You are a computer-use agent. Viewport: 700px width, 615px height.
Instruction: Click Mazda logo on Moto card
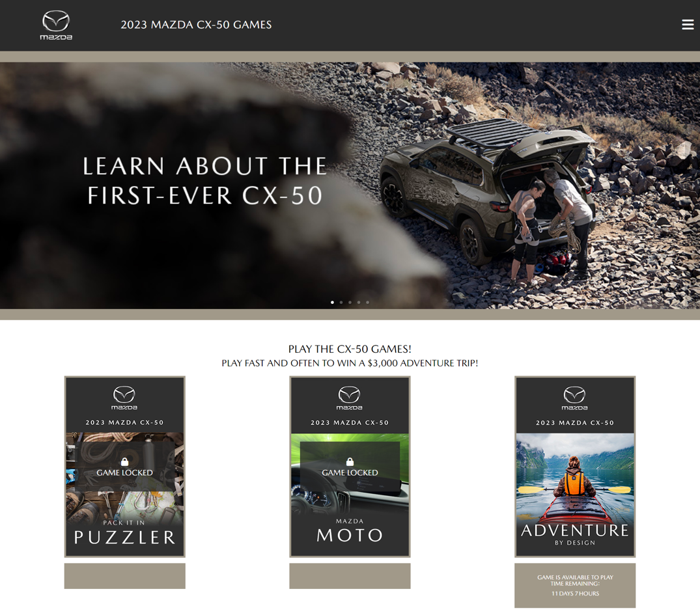[350, 398]
